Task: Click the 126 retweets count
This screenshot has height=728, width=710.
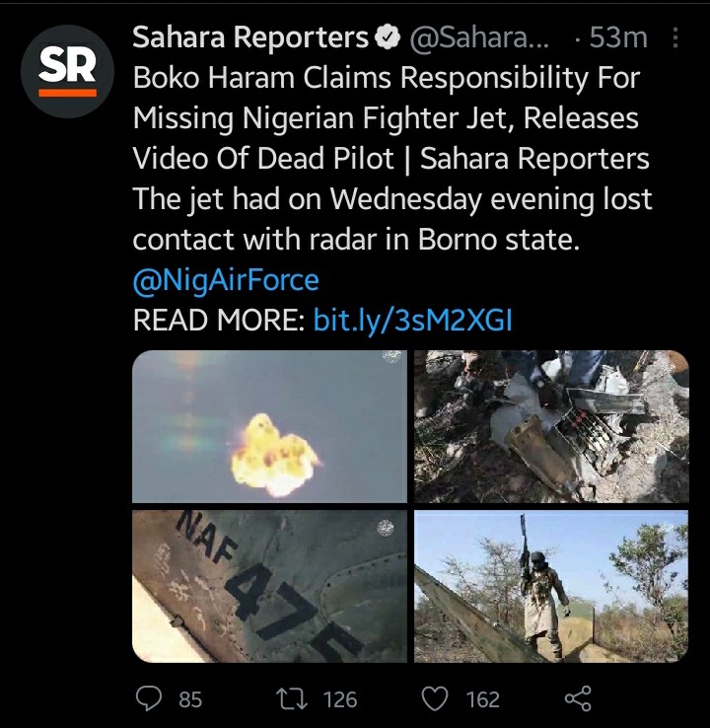Action: click(340, 699)
